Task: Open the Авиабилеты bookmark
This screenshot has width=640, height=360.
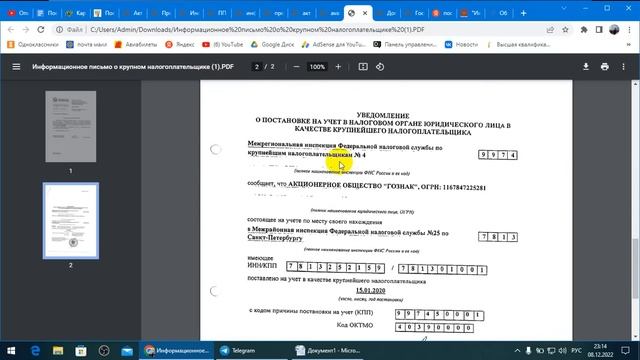Action: (x=136, y=44)
